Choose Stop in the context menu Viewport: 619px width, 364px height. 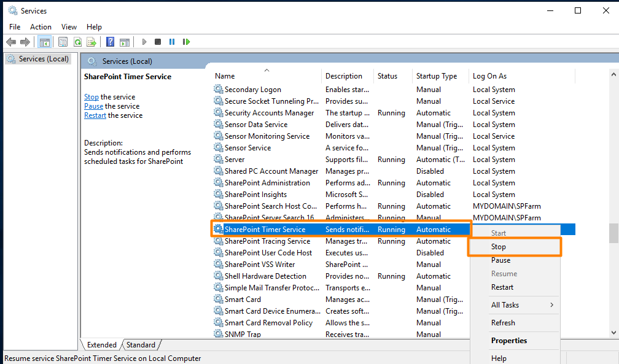[x=515, y=247]
